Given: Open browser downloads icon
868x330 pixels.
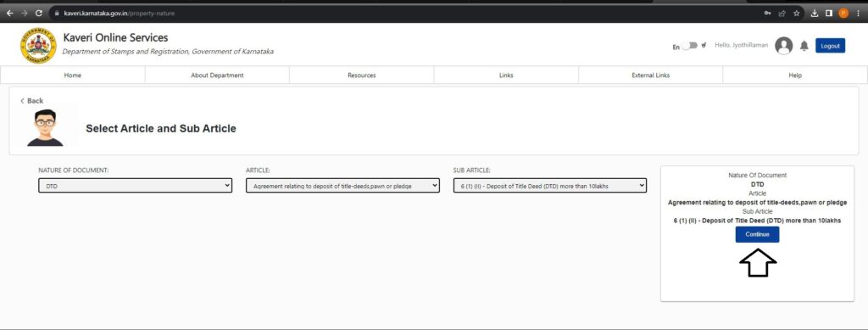Looking at the screenshot, I should [815, 14].
